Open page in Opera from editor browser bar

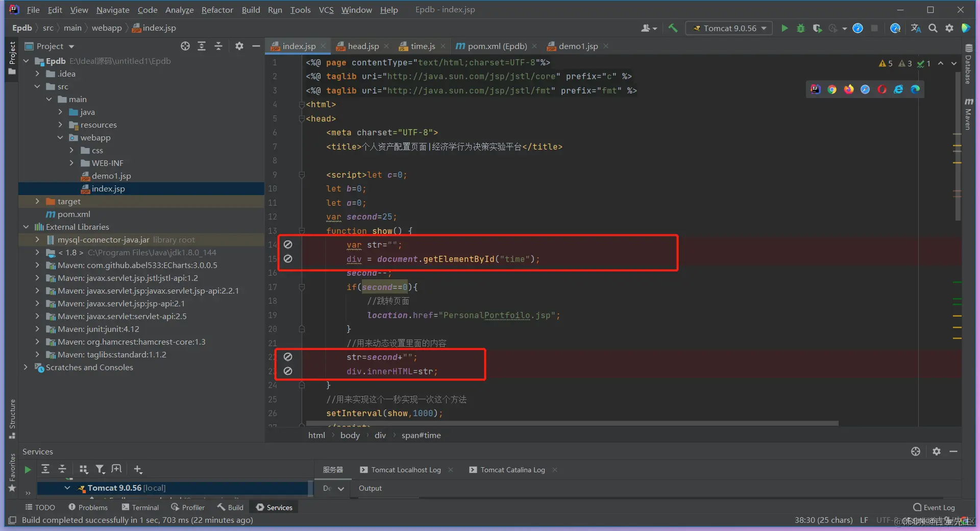[x=882, y=89]
